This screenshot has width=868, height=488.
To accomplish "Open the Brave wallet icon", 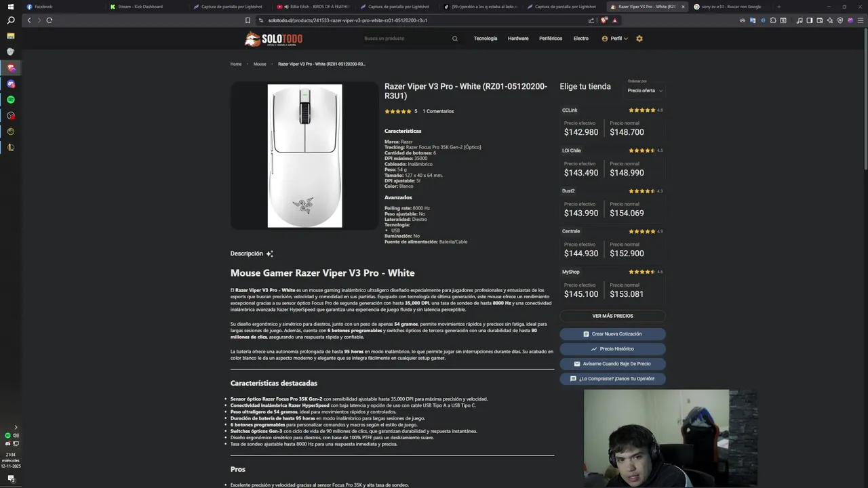I will click(x=820, y=20).
